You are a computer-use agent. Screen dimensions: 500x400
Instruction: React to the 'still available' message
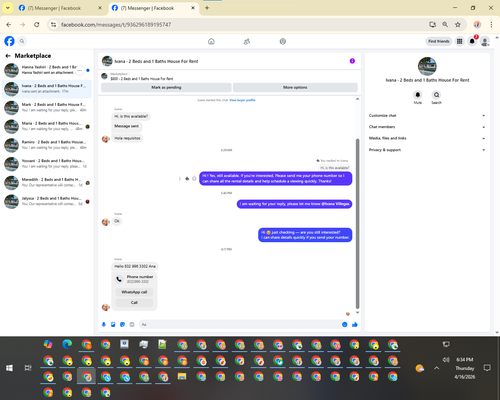pyautogui.click(x=194, y=179)
